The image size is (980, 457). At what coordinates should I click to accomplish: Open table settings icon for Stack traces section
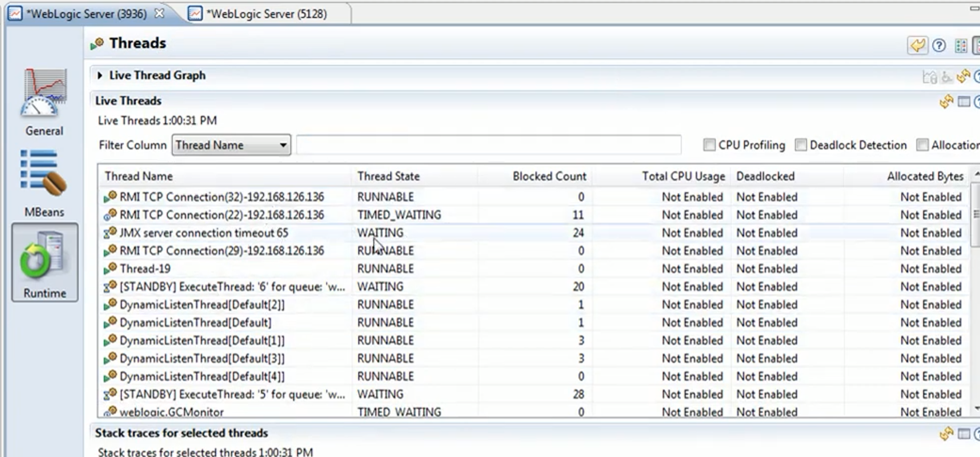point(963,434)
